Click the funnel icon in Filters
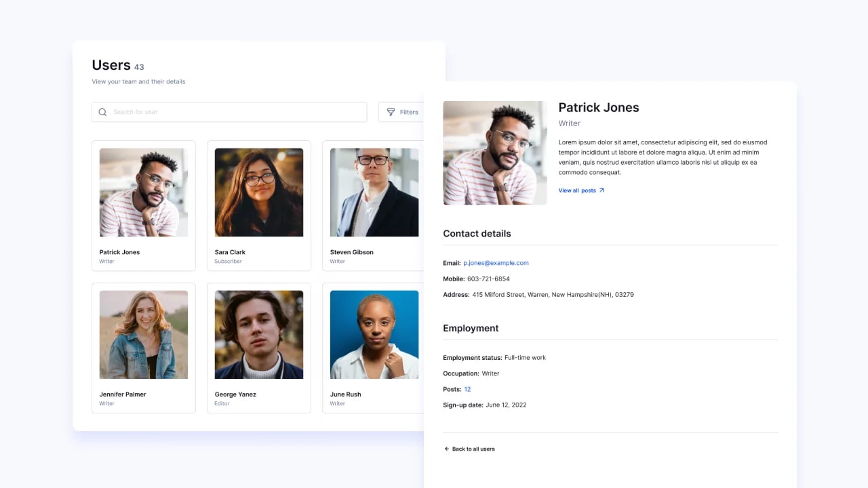Screen dimensions: 868x488 391,113
